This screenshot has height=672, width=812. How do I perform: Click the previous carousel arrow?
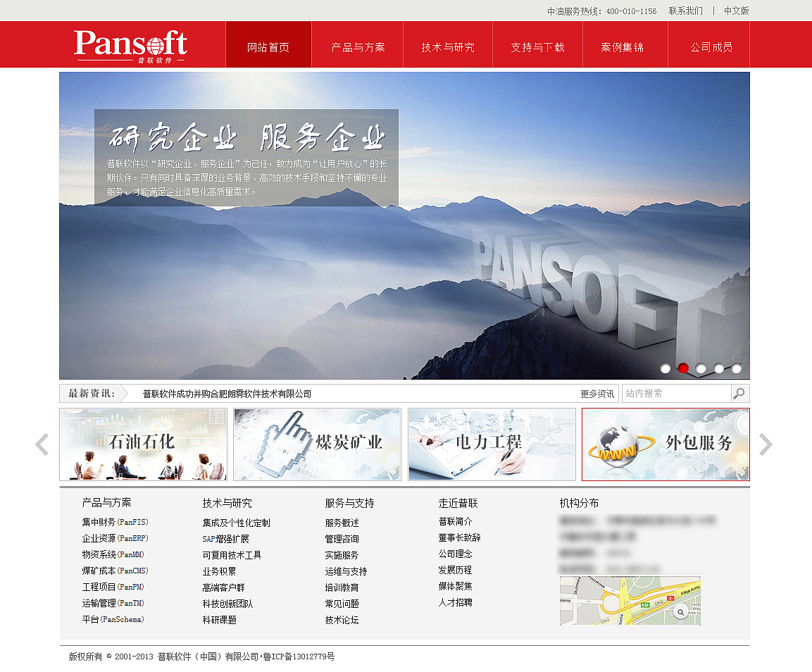click(x=42, y=444)
